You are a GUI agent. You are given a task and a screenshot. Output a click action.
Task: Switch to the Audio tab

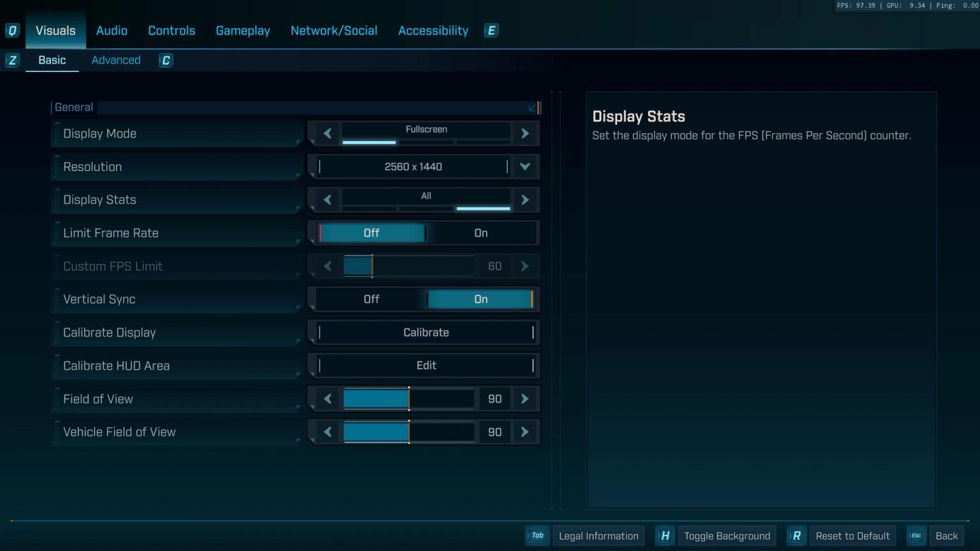(x=112, y=30)
